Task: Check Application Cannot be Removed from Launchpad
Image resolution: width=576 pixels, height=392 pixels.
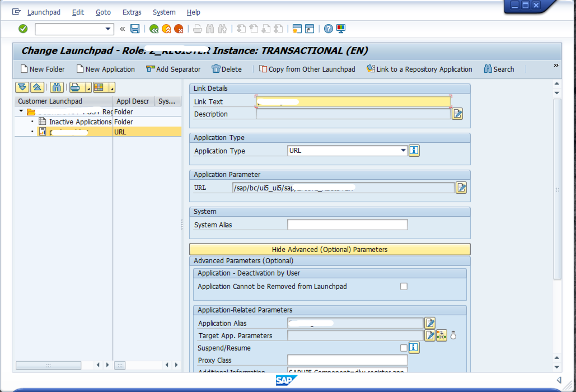Action: point(404,286)
